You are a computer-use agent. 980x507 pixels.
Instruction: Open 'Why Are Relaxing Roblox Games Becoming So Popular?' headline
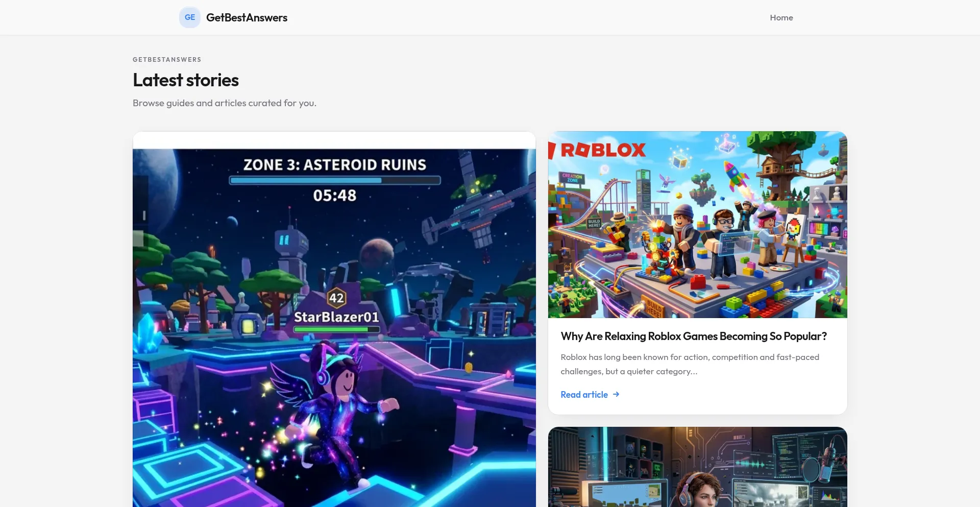694,336
